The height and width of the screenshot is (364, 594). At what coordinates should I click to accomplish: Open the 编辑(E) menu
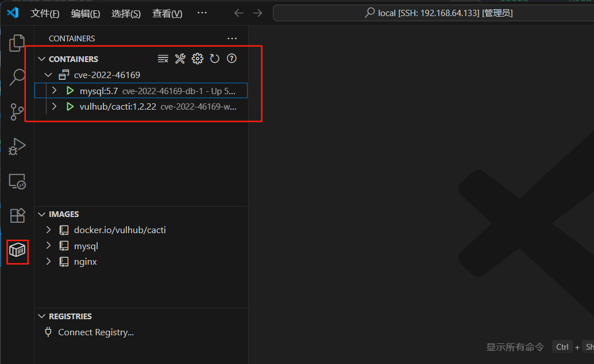85,14
